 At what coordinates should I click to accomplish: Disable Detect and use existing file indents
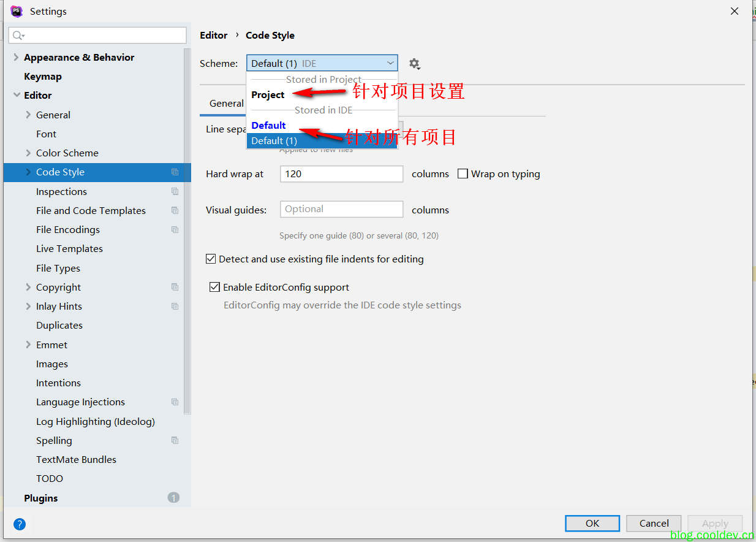click(x=211, y=259)
